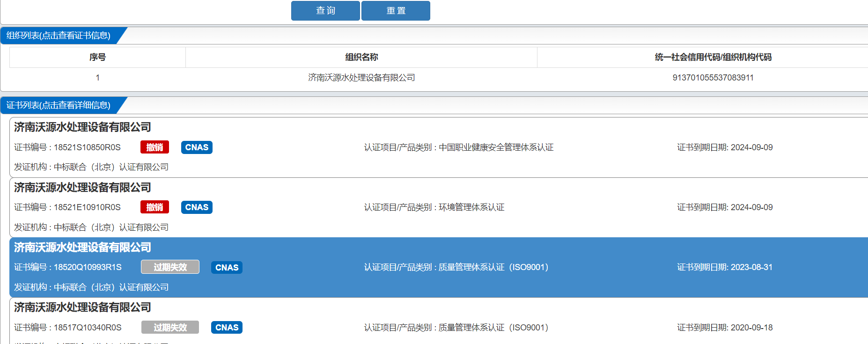Screen dimensions: 868x344
Task: Open certificate title for 18521S10850R0S card
Action: point(82,127)
